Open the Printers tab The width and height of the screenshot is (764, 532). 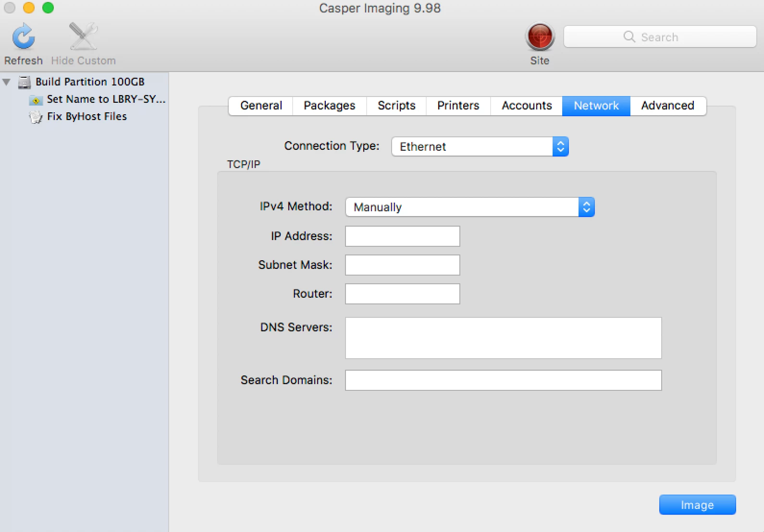(x=458, y=106)
